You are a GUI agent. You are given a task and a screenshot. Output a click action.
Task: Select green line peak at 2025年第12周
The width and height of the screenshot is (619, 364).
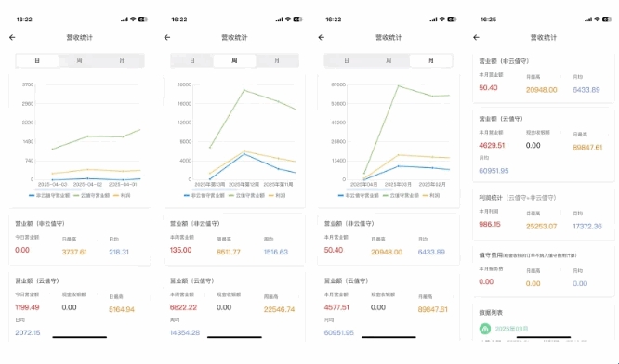click(x=244, y=90)
